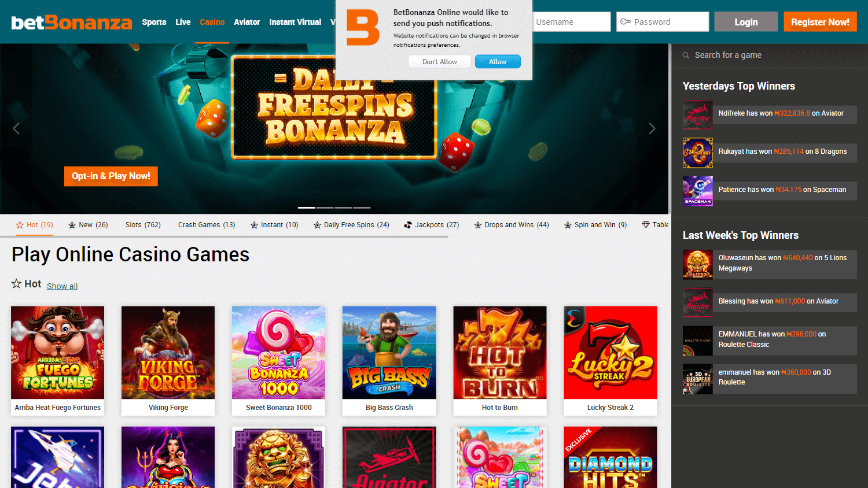Viewport: 868px width, 488px height.
Task: Click the BetBonanza notification logo
Action: (x=363, y=28)
